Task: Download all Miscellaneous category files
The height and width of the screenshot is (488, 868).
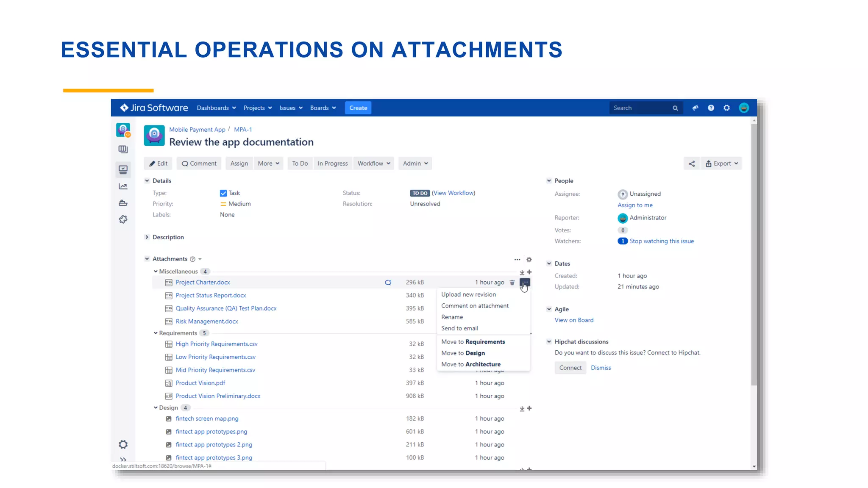Action: coord(522,272)
